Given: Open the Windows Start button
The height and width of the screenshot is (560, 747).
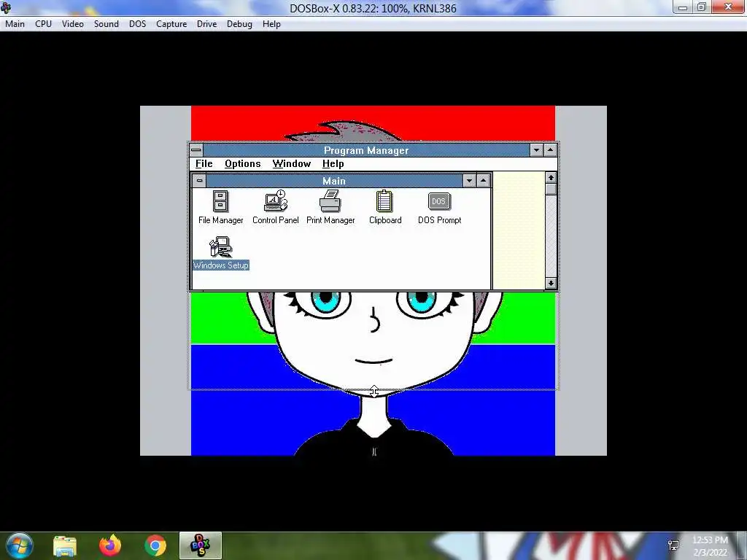Looking at the screenshot, I should click(19, 545).
